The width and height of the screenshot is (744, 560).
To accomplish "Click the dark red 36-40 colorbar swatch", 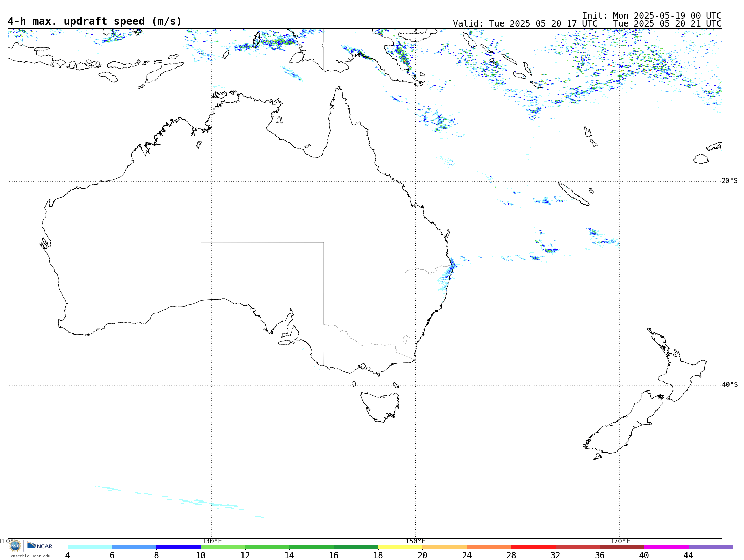I will (622, 547).
